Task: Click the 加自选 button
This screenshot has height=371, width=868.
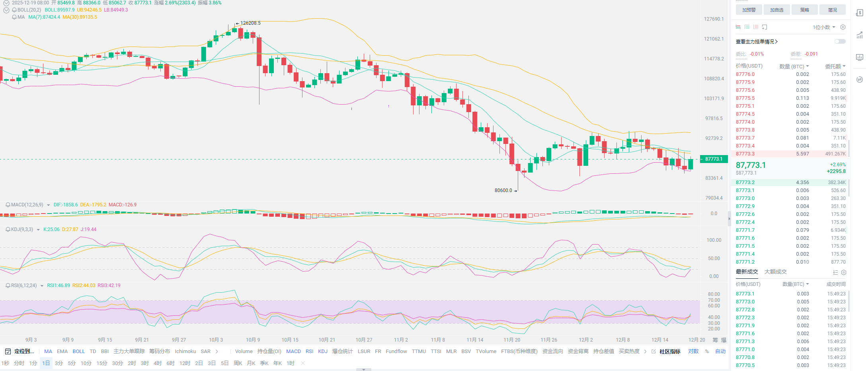Action: [x=776, y=10]
